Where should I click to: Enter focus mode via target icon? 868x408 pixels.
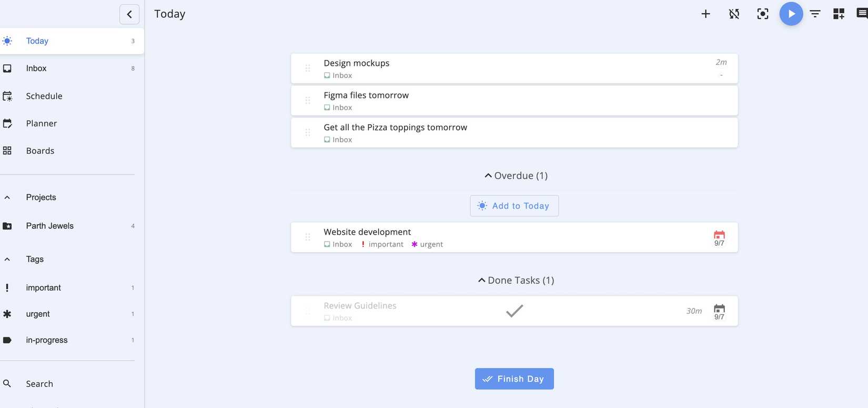(762, 14)
